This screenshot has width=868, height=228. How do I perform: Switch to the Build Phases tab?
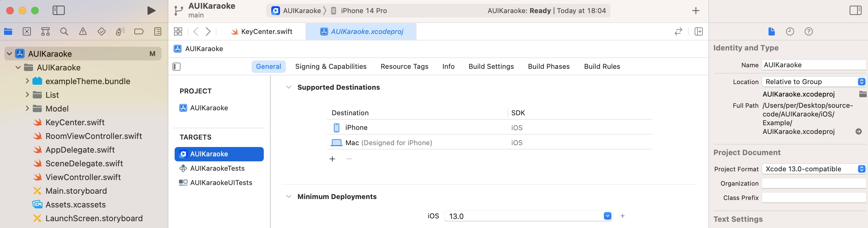(x=549, y=67)
